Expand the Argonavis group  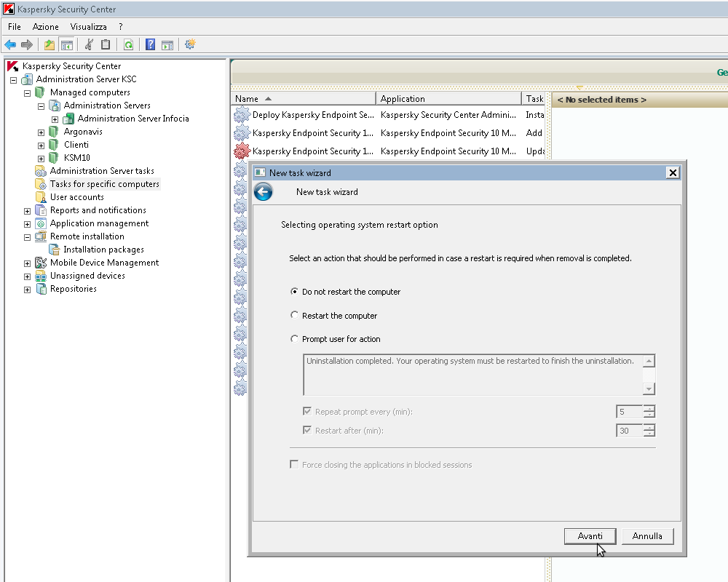[41, 132]
